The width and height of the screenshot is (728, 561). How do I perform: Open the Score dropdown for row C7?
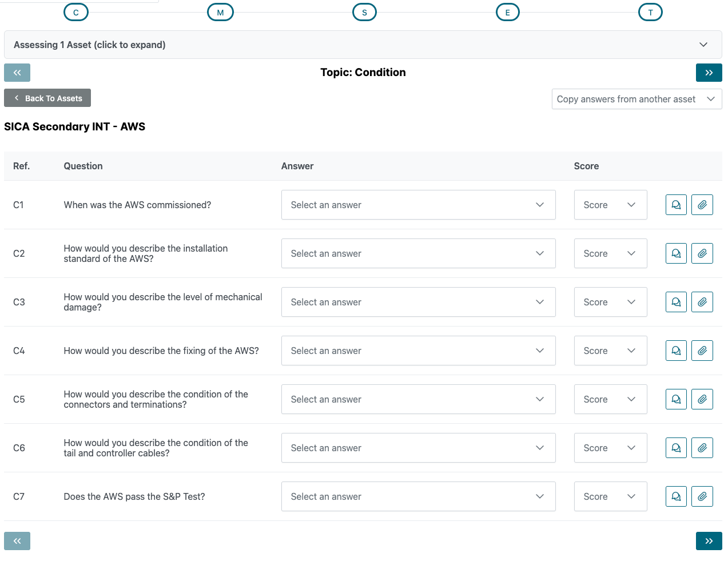(610, 496)
